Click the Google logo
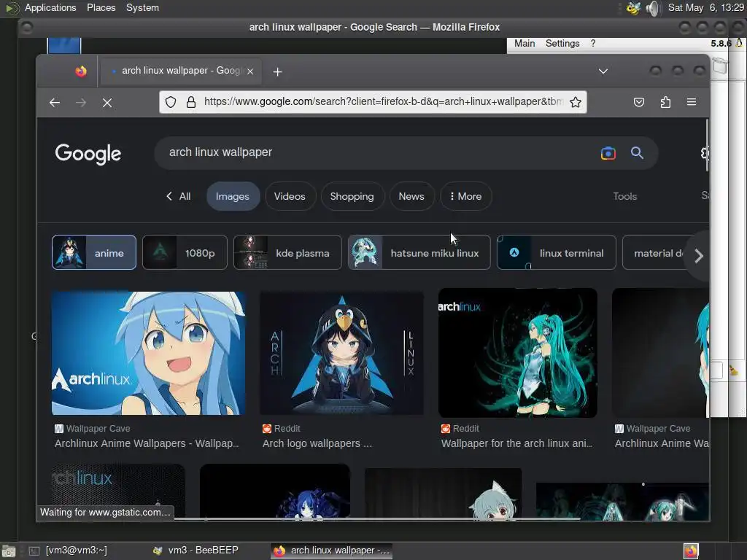The width and height of the screenshot is (747, 560). point(88,154)
